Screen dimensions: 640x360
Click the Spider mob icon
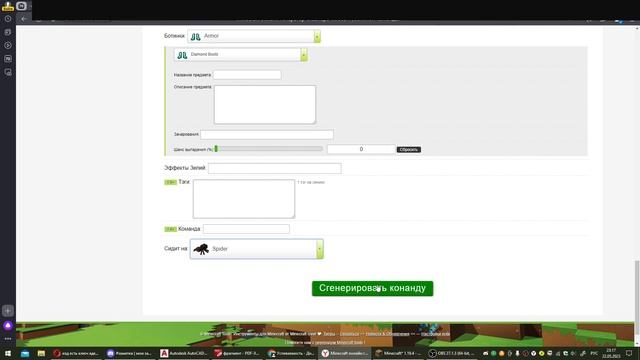point(201,249)
